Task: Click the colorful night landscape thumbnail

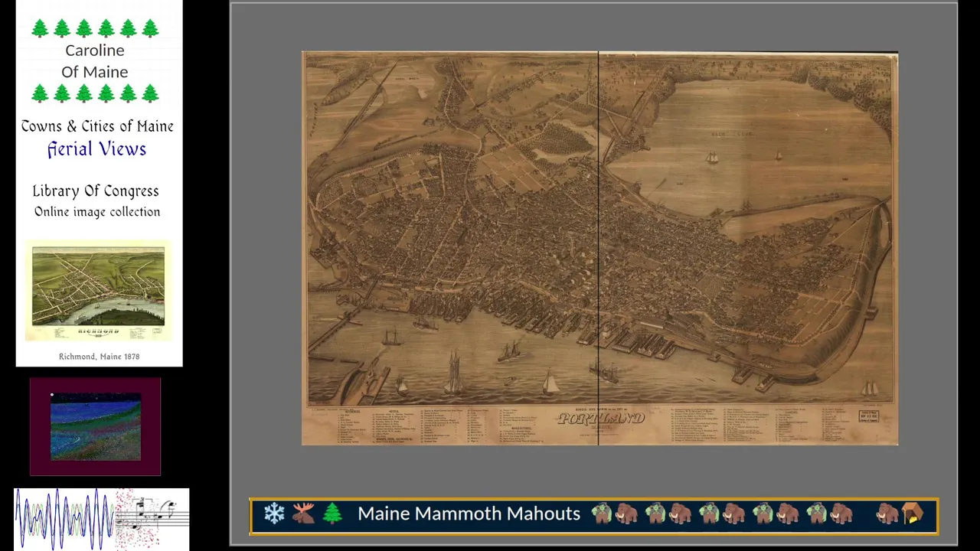Action: [x=96, y=427]
